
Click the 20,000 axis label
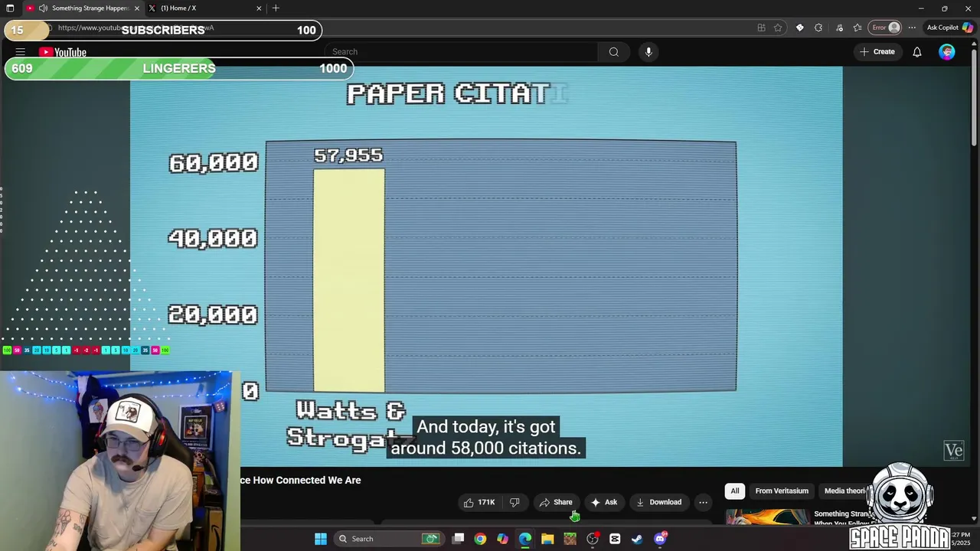coord(213,315)
